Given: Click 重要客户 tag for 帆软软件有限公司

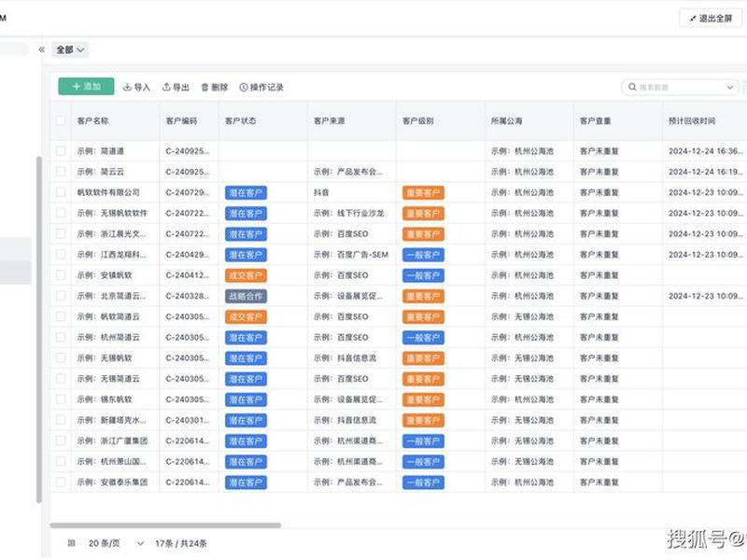Looking at the screenshot, I should click(424, 193).
